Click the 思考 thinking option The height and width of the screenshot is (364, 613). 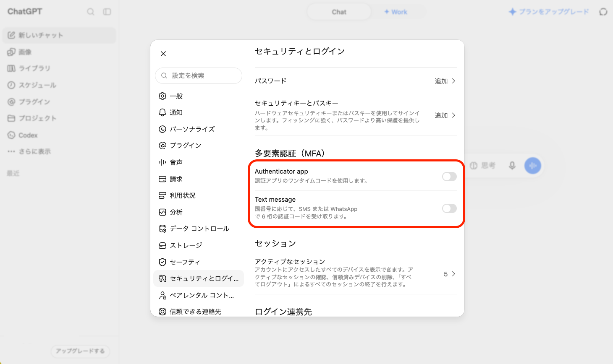click(x=482, y=166)
